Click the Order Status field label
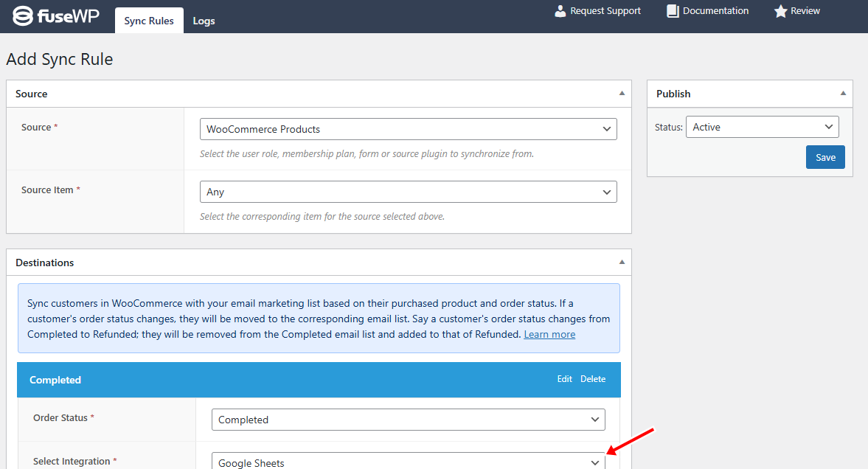Viewport: 868px width, 469px height. tap(63, 418)
